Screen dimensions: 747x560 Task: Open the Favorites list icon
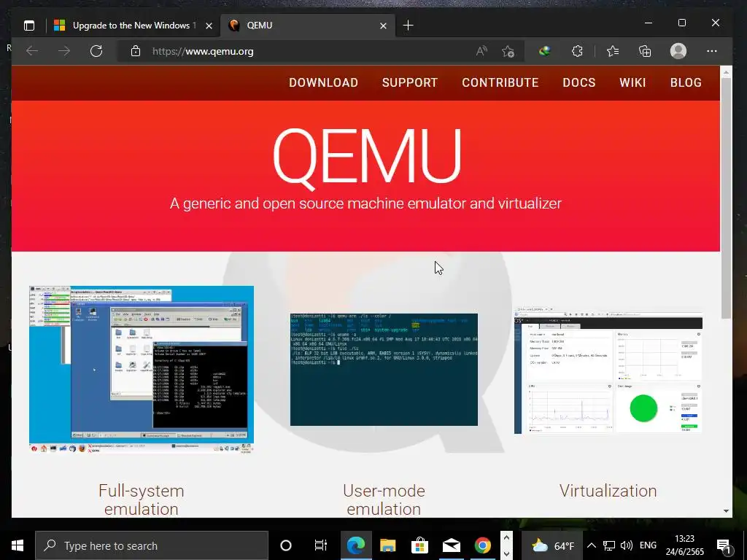613,51
